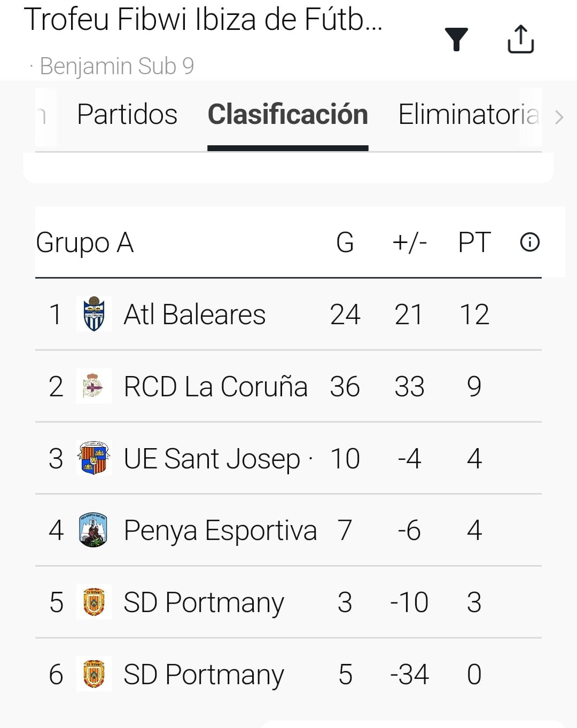Tap the RCD La Coruña crest

pyautogui.click(x=94, y=386)
